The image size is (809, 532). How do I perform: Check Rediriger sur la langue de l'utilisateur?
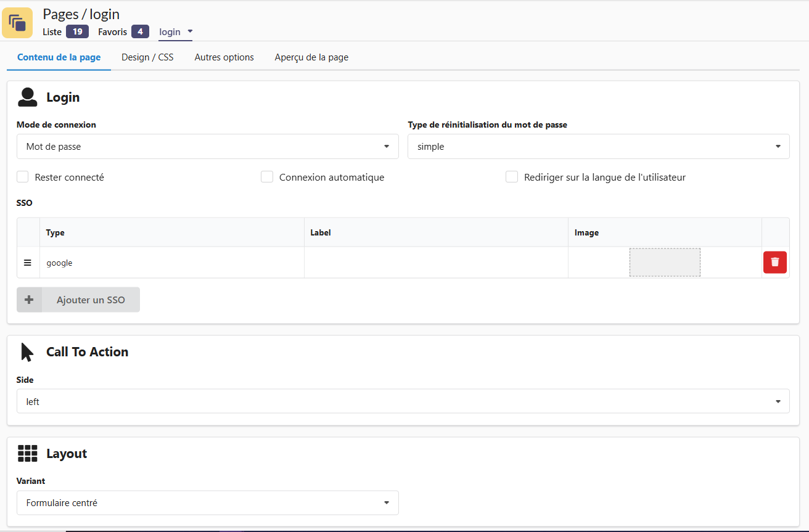[x=512, y=177]
